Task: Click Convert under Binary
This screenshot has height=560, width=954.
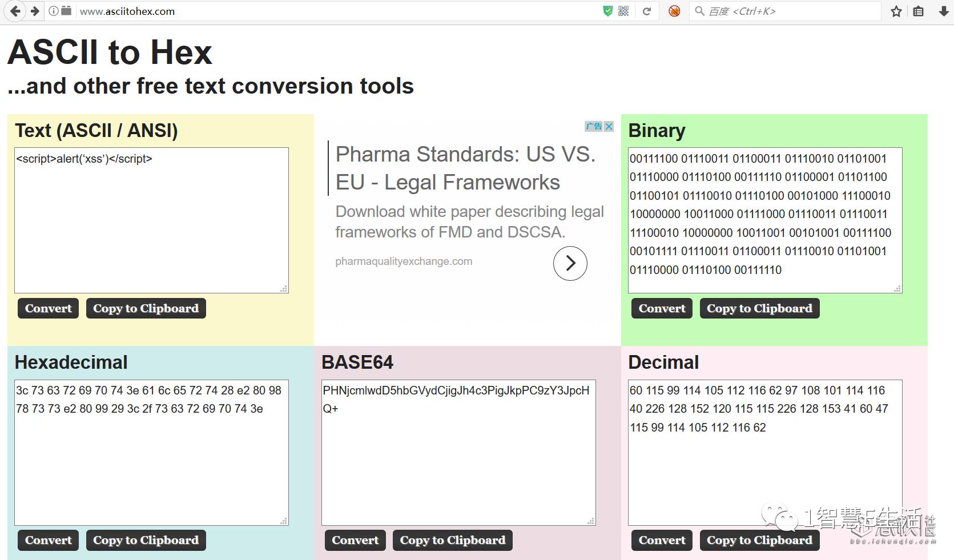Action: click(x=662, y=308)
